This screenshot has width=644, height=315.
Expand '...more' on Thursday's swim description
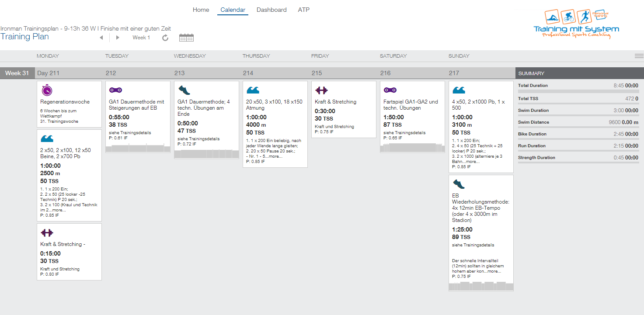tap(275, 156)
